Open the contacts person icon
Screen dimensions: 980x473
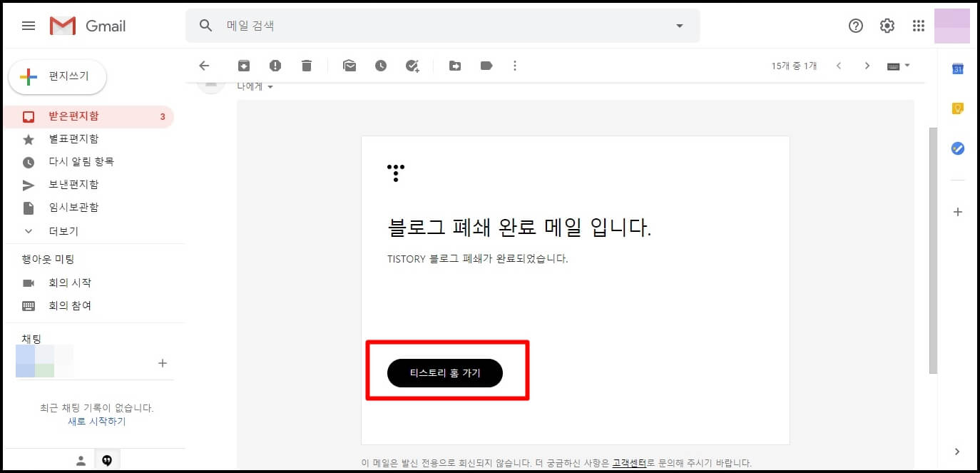point(81,461)
